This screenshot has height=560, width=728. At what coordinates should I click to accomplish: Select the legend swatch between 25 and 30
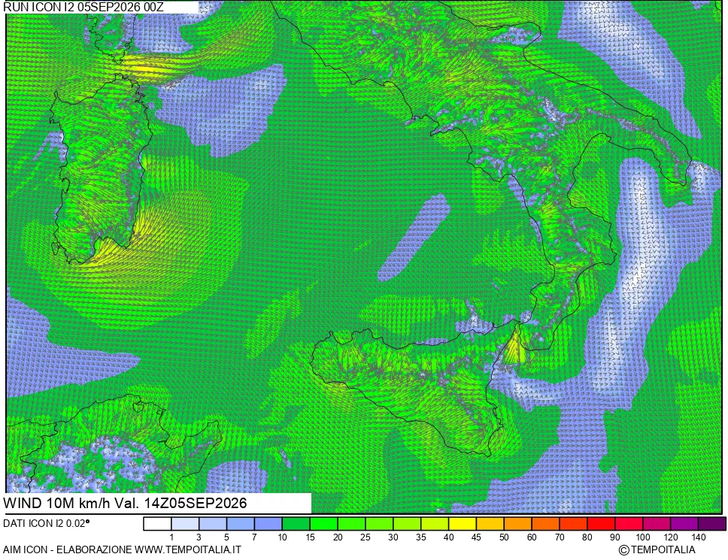pyautogui.click(x=379, y=524)
